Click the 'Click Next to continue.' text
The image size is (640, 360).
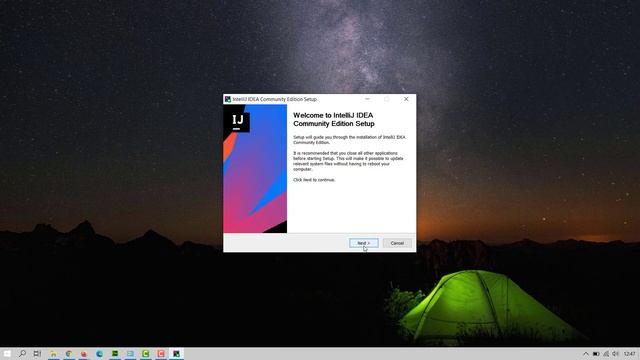point(314,180)
